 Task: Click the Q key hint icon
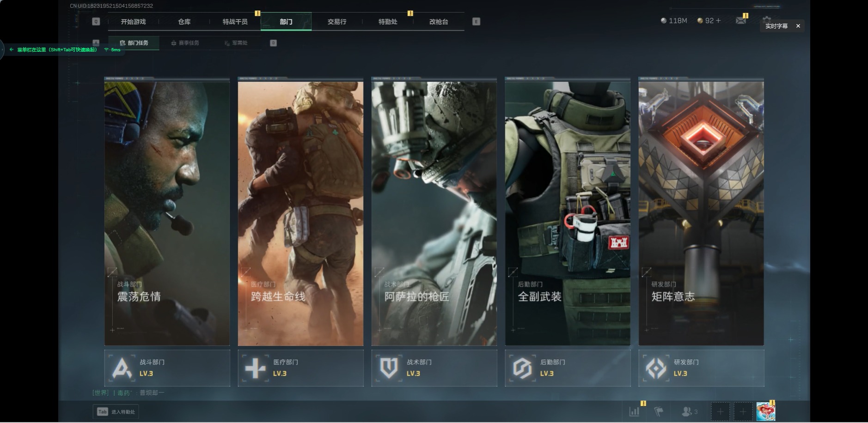click(96, 21)
